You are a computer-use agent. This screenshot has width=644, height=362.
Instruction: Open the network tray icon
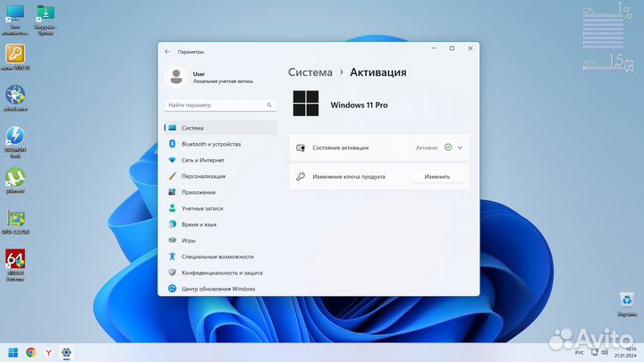594,352
